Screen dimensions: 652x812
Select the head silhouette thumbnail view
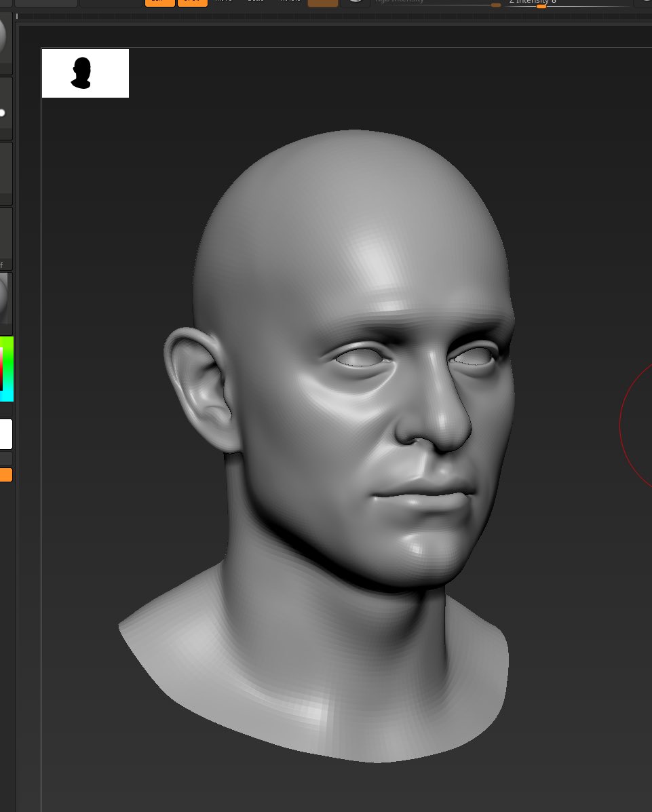coord(85,73)
